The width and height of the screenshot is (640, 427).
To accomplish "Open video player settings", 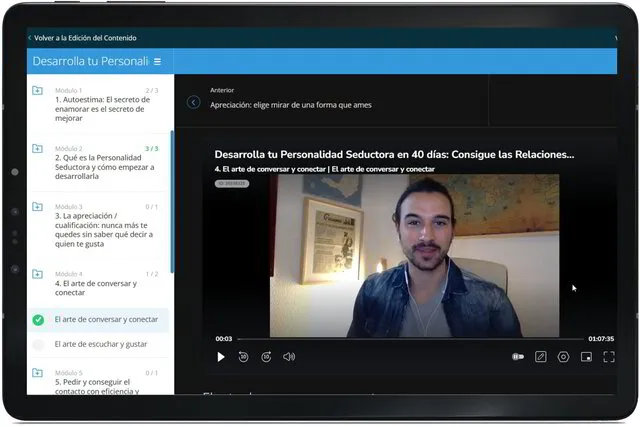I will coord(563,357).
